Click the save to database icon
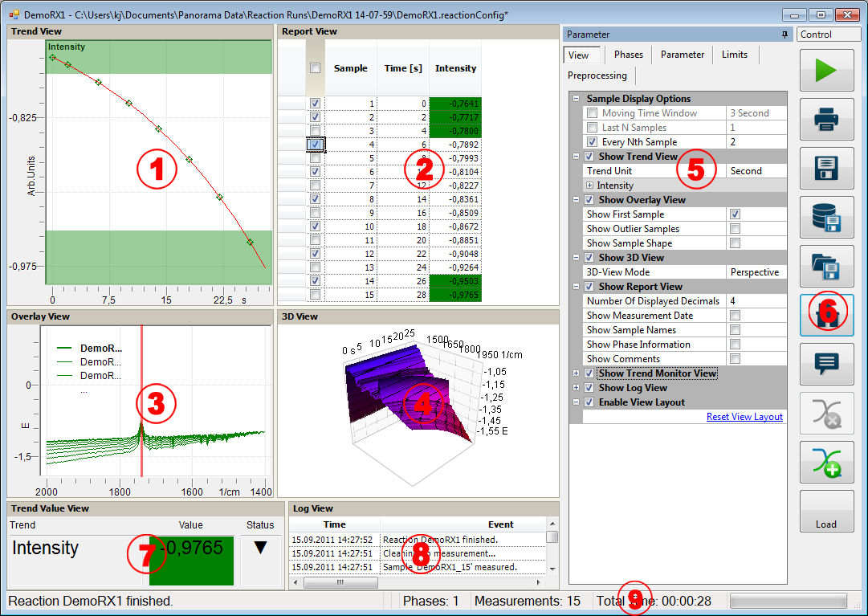Image resolution: width=868 pixels, height=616 pixels. coord(826,218)
